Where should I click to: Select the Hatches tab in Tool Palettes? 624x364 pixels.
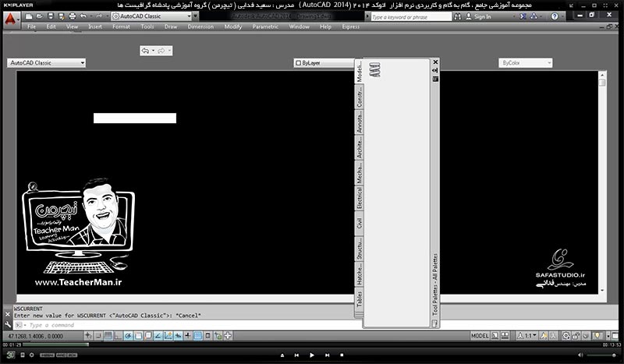359,274
